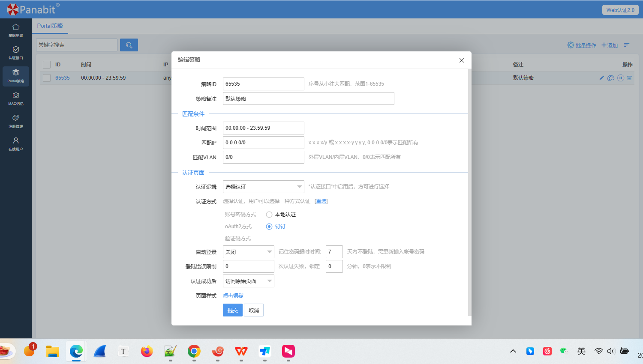Delete policy 65535 with the trash icon

(x=629, y=78)
